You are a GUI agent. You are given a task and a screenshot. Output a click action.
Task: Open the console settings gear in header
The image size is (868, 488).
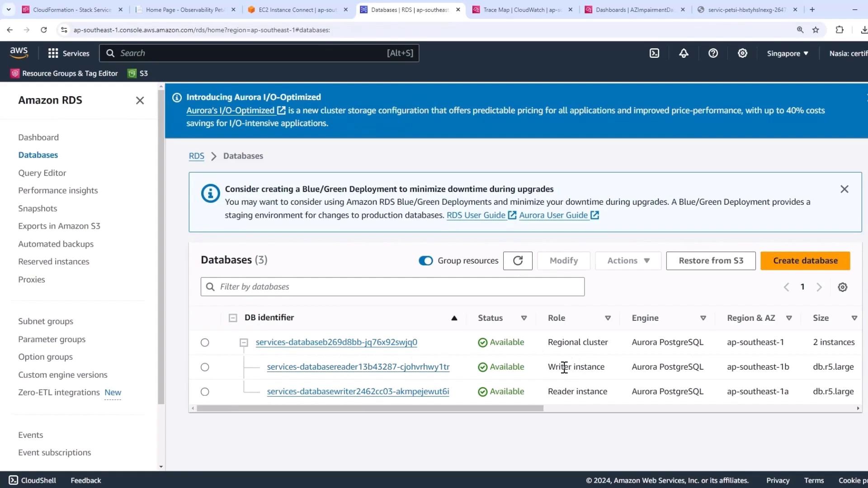tap(742, 53)
